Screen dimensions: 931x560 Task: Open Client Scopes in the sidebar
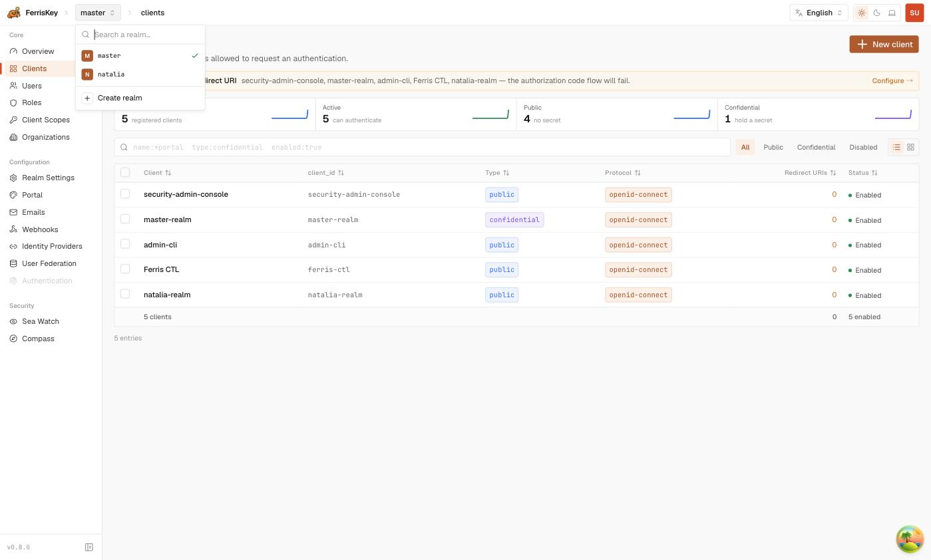click(x=45, y=120)
